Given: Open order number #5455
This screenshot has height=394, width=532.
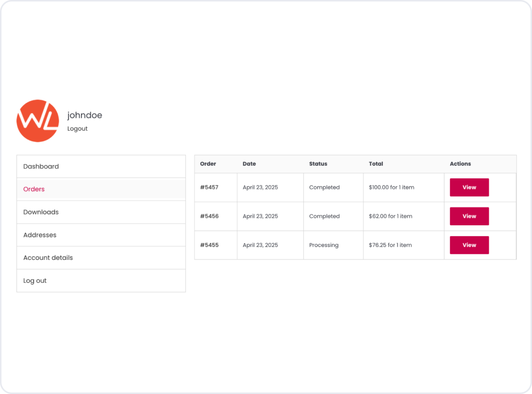Looking at the screenshot, I should click(209, 245).
